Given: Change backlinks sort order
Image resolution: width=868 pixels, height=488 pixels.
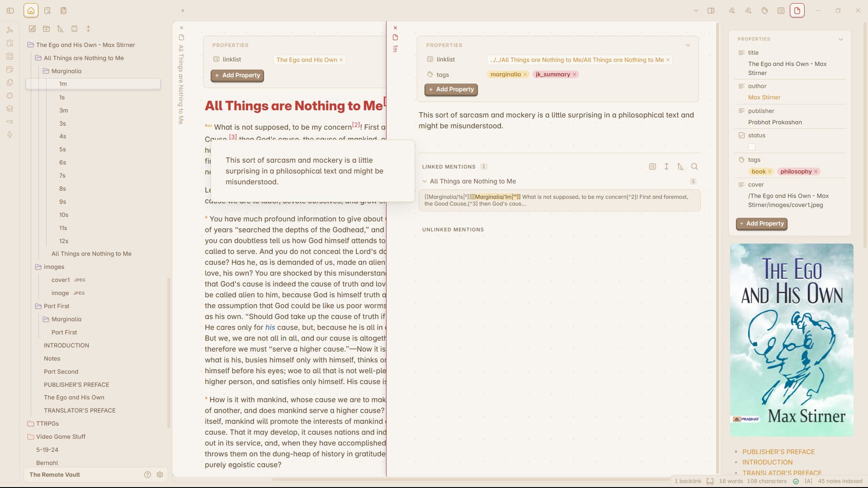Looking at the screenshot, I should coord(680,167).
